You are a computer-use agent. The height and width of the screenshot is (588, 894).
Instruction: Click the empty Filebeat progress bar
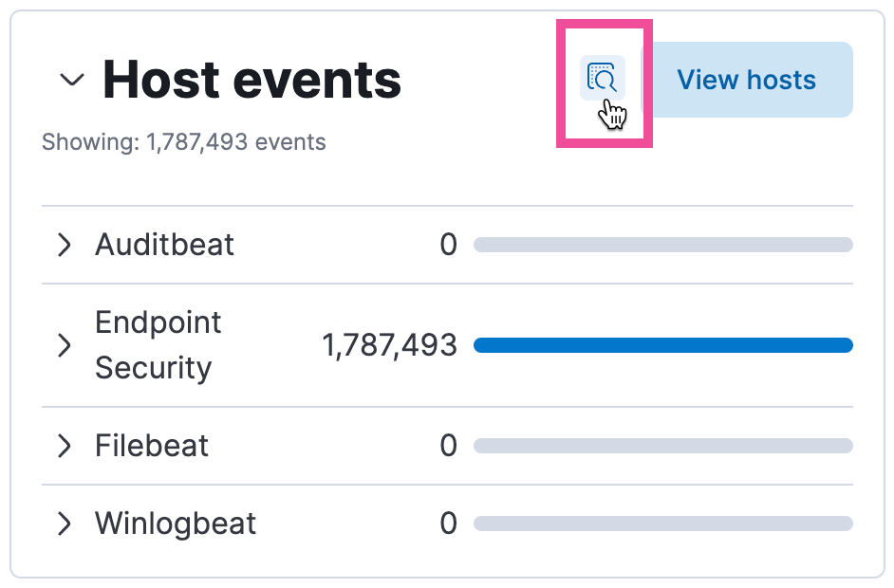click(x=664, y=446)
